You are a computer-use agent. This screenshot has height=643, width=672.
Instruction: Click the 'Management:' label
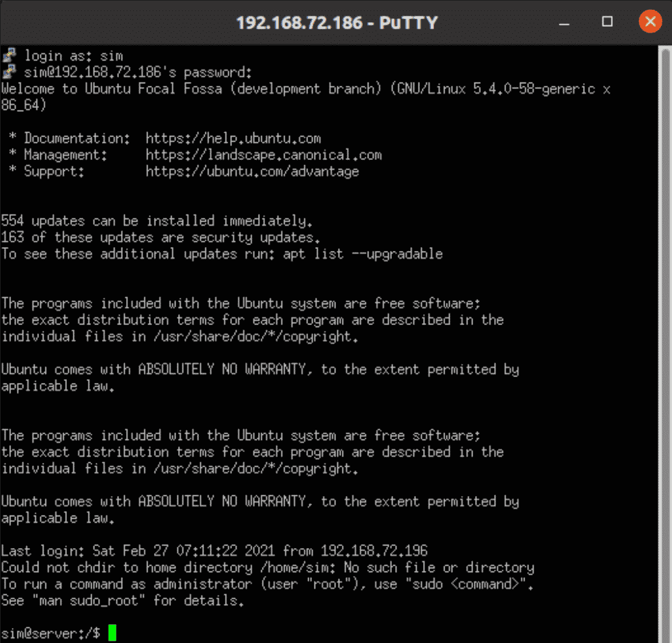65,155
